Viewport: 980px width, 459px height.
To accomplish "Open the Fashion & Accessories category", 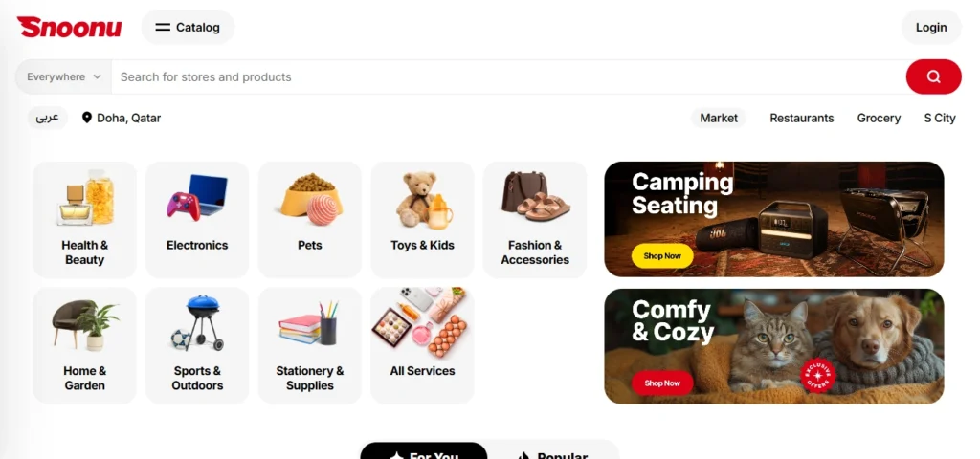I will tap(535, 220).
